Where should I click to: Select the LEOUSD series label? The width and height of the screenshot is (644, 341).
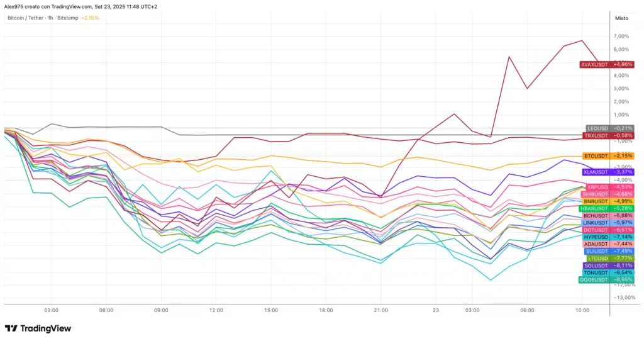point(609,128)
